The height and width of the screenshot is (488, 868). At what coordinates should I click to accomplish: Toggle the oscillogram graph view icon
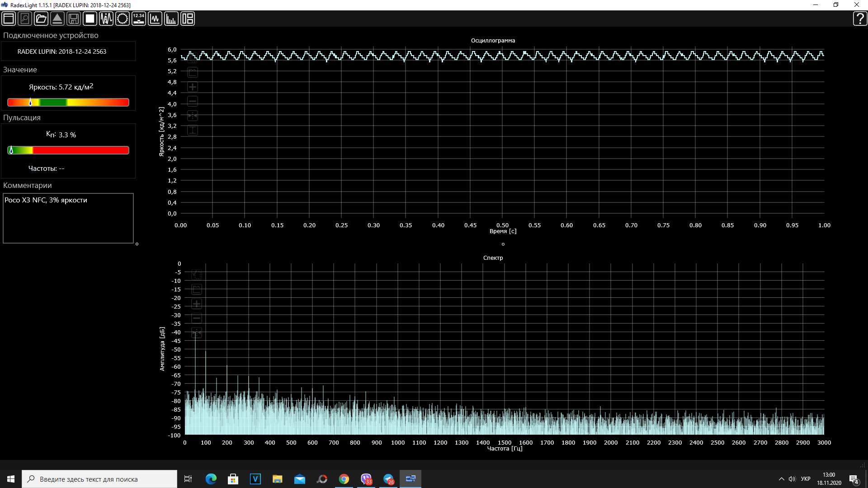point(155,19)
